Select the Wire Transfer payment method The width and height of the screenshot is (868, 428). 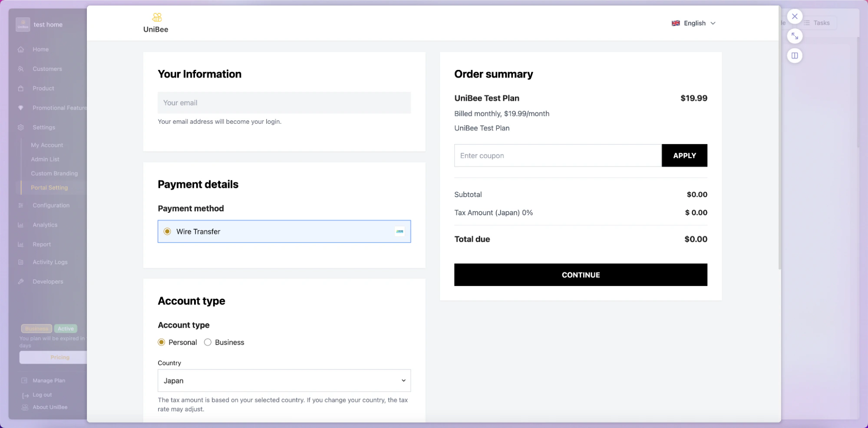point(167,231)
